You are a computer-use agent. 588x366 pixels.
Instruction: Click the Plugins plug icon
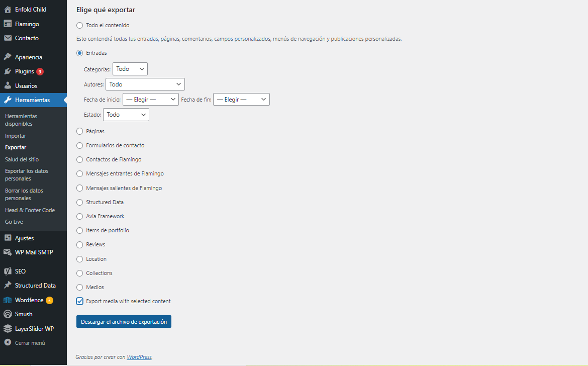pyautogui.click(x=8, y=71)
